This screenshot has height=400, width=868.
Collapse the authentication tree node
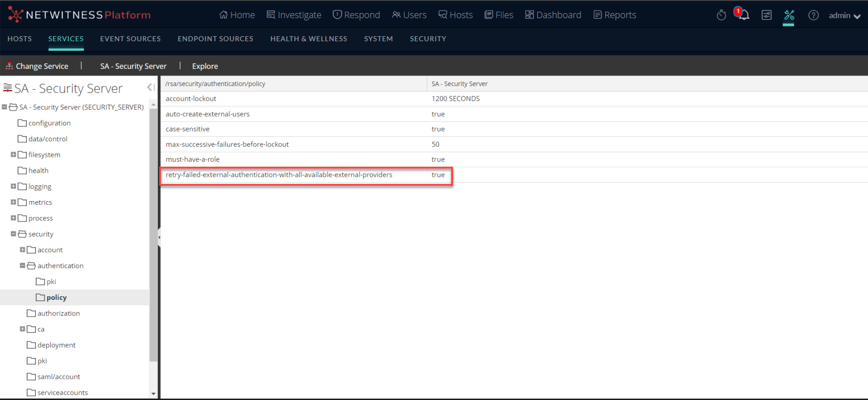tap(22, 265)
